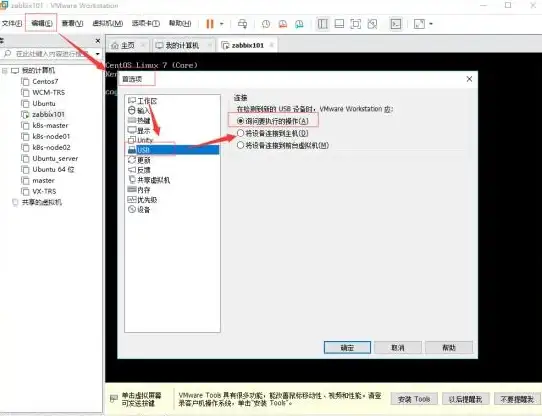Click the 取消 button
This screenshot has height=416, width=542.
click(398, 348)
